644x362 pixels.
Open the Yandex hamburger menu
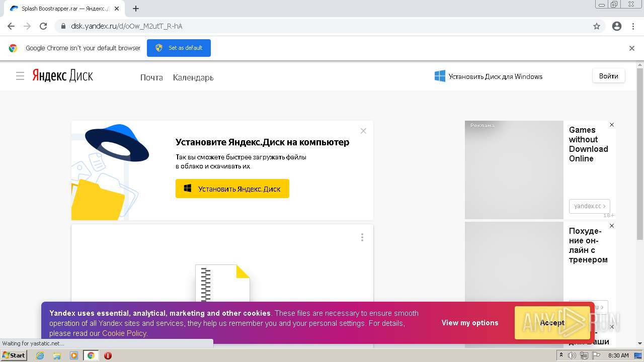[20, 76]
